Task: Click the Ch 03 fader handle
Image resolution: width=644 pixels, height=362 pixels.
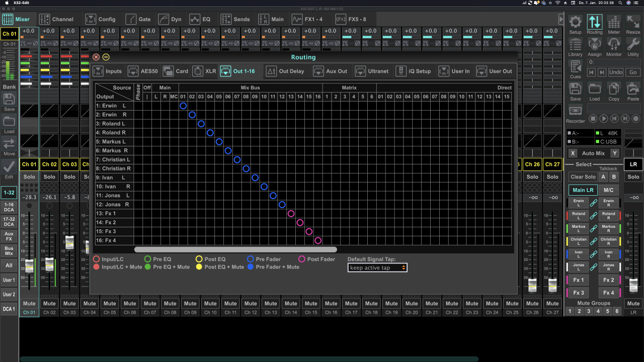Action: [x=69, y=243]
